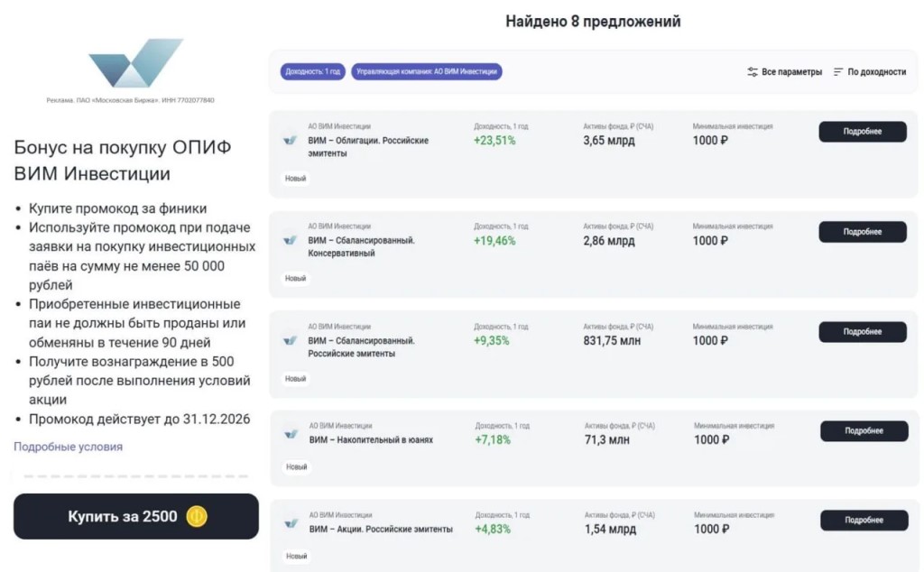Click the sort lines icon beside По доходности

click(x=838, y=72)
